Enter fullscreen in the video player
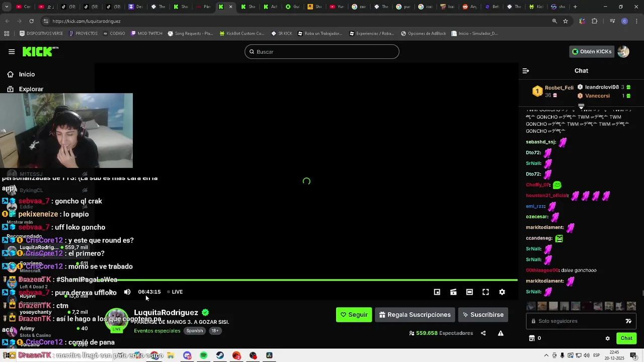644x362 pixels. (486, 292)
